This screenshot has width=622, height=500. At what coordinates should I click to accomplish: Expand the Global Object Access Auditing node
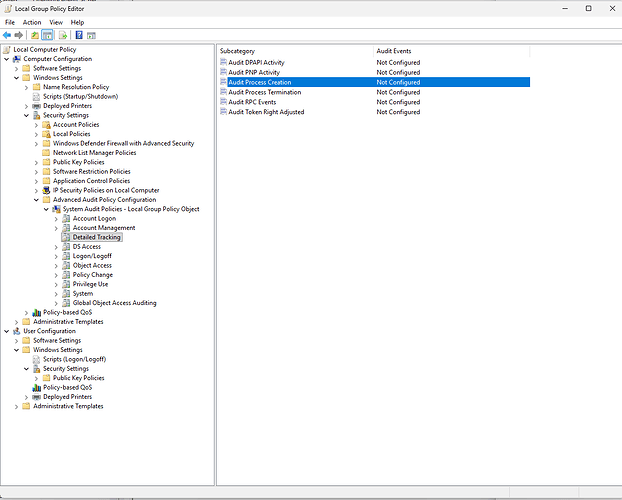(56, 303)
